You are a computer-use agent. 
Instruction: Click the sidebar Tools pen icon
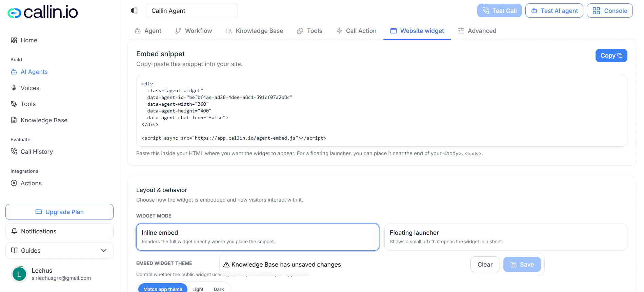click(x=14, y=104)
